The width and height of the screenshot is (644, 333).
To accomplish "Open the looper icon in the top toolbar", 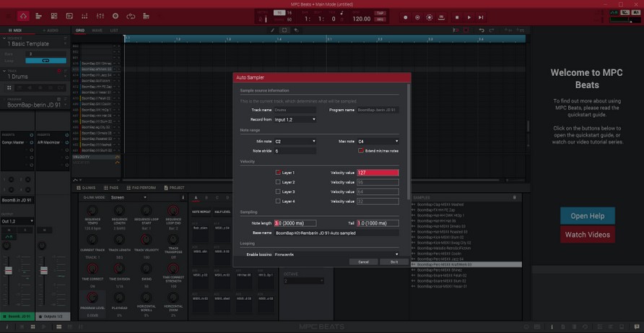I will point(131,16).
